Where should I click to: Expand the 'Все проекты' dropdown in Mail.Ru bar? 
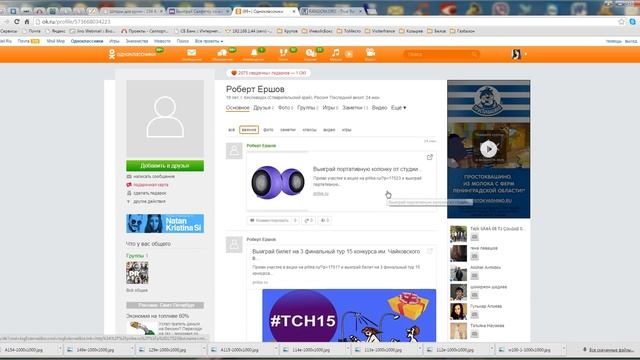(209, 41)
